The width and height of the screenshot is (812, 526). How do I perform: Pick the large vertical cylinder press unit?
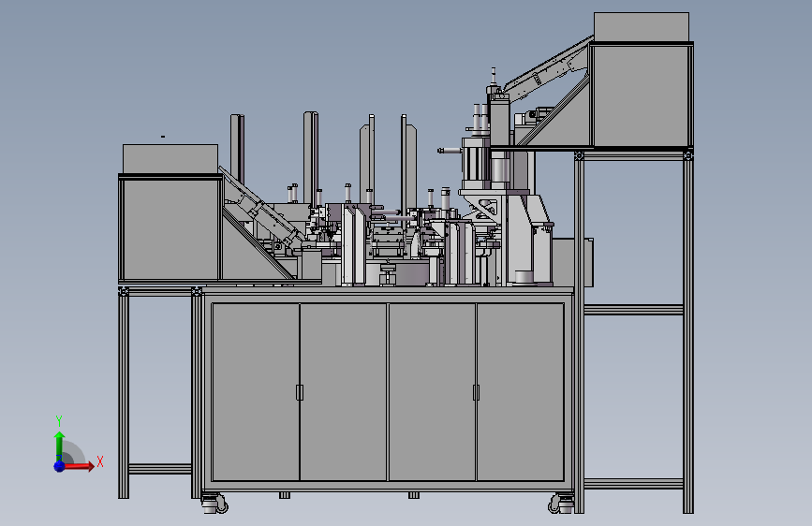point(477,163)
